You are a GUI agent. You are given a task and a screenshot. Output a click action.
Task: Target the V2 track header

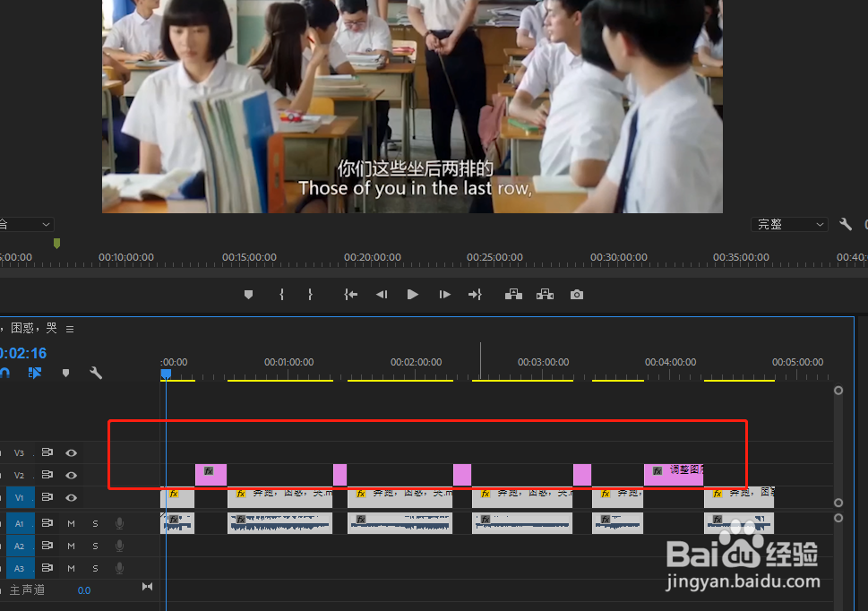click(x=20, y=475)
